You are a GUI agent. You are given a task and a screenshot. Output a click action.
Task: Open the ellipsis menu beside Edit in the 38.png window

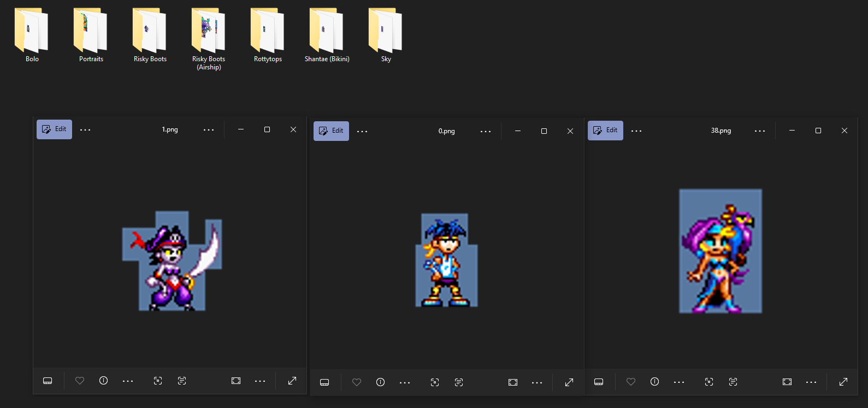(x=636, y=131)
